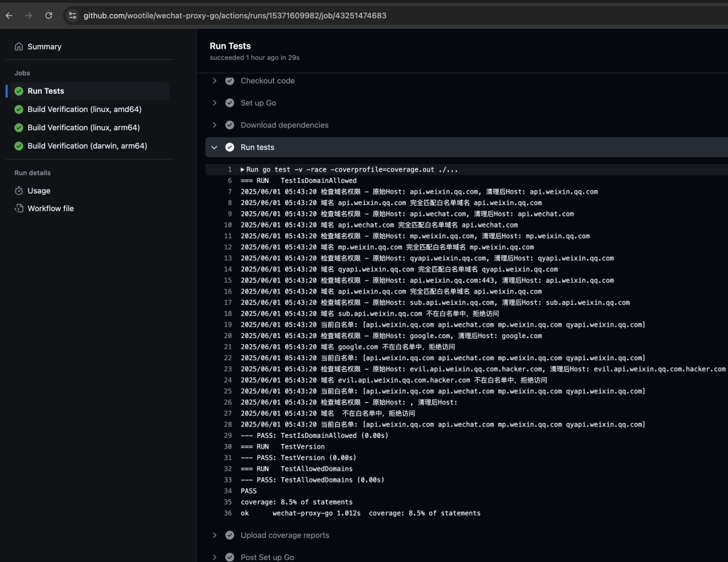Image resolution: width=728 pixels, height=562 pixels.
Task: Click log line 35 coverage: 8.5% of statements
Action: 297,502
